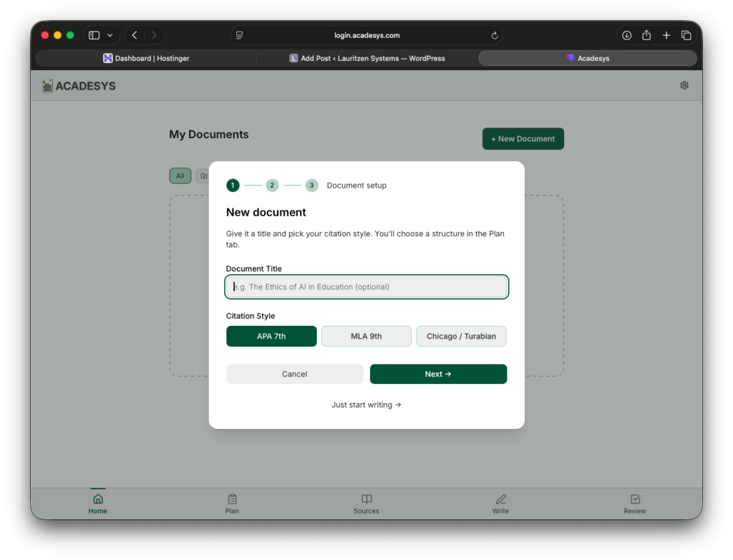Open the Plan clipboard tab
733x560 pixels.
click(232, 504)
